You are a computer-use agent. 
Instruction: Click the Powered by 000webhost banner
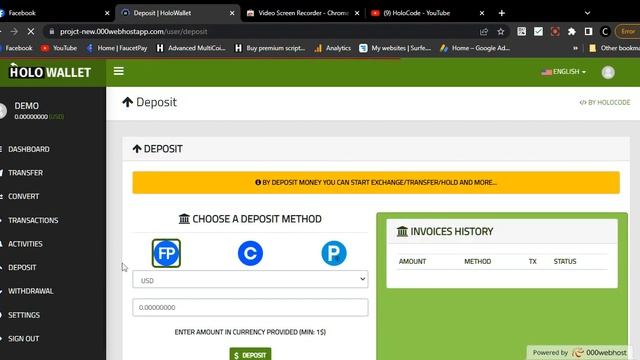(579, 352)
